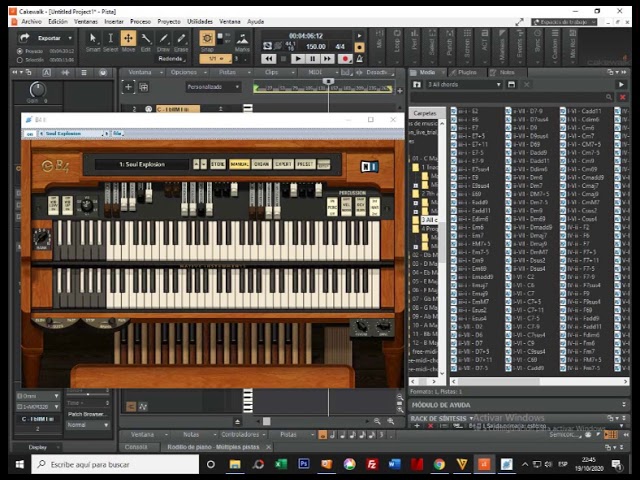
Task: Open Google Chrome from the taskbar
Action: click(439, 464)
